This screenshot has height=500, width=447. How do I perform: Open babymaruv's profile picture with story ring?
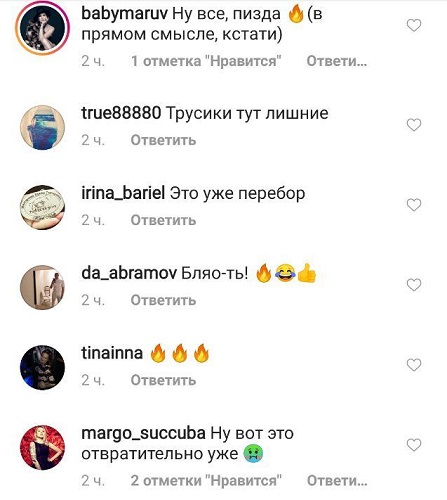point(42,28)
